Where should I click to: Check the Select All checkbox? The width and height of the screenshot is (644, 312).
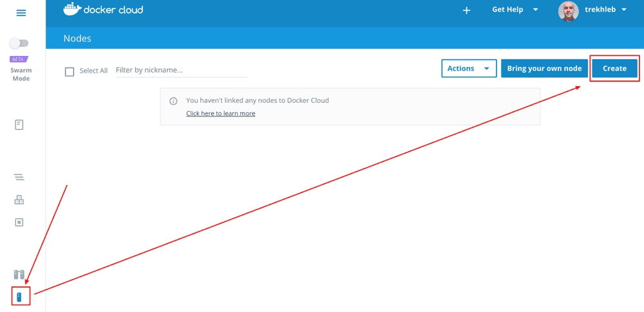point(70,71)
